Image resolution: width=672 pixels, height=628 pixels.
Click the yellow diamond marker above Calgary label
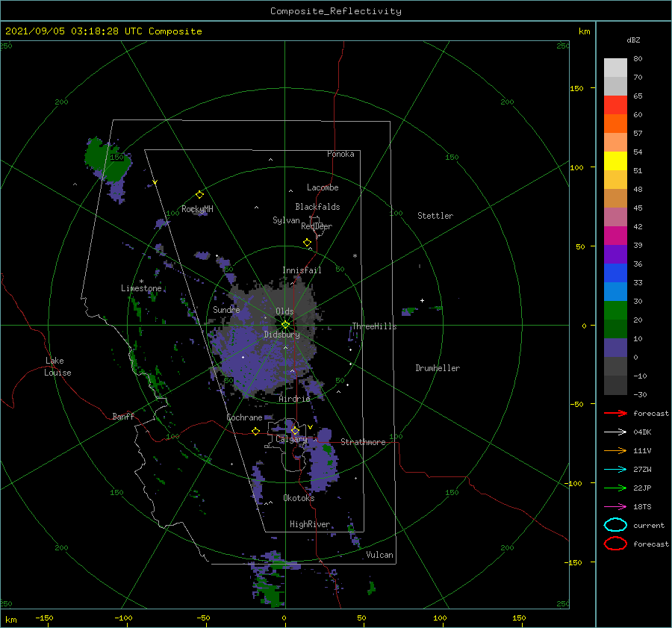(x=295, y=430)
